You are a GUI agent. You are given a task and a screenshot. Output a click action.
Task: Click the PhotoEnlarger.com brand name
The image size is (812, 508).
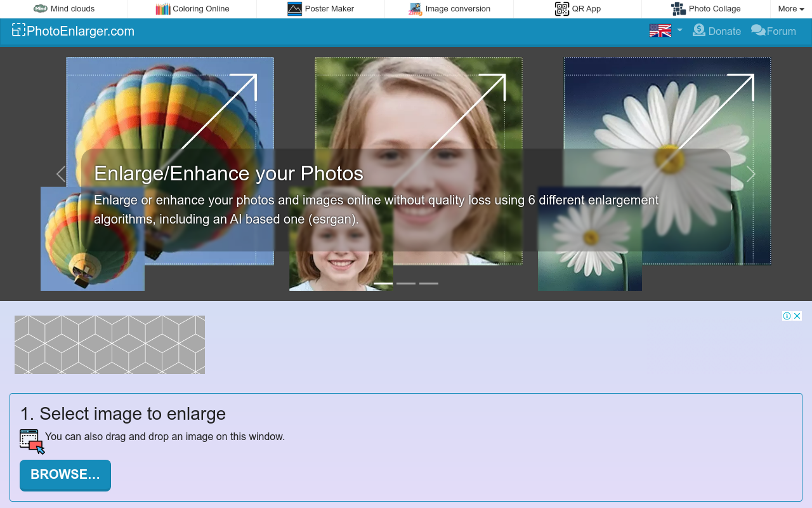[x=81, y=31]
